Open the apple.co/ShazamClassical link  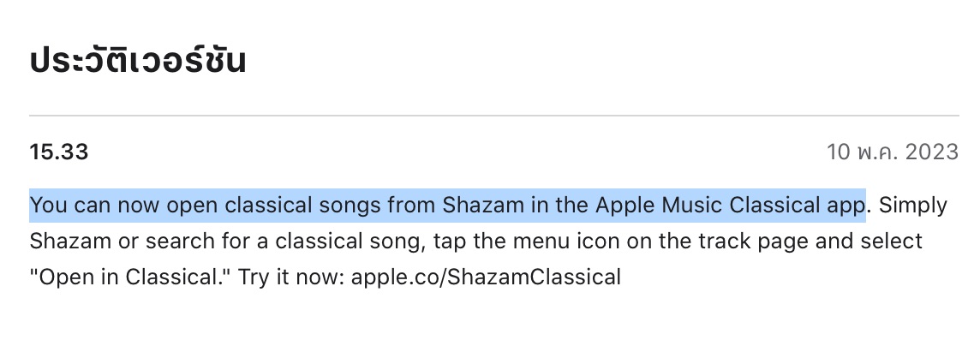(x=486, y=277)
